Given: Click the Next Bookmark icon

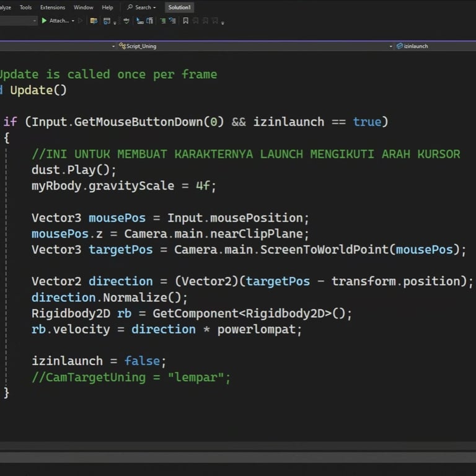Looking at the screenshot, I should pos(205,20).
